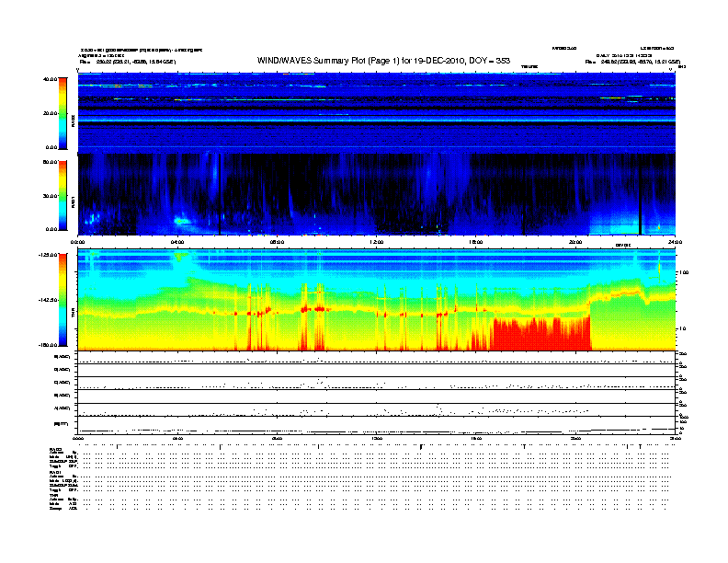Click the black data gap after 22:00 in RAD1

[x=640, y=194]
